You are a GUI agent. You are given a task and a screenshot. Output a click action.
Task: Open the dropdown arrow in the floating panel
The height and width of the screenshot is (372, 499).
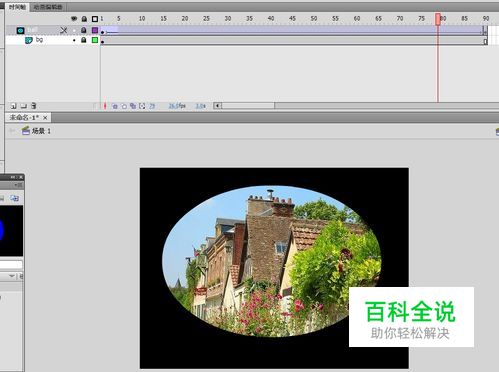pos(12,276)
